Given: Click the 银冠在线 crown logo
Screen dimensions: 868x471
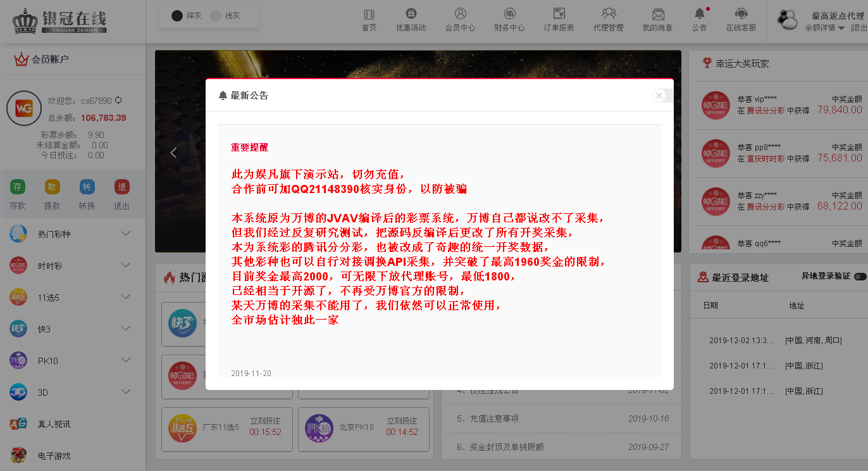Looking at the screenshot, I should [59, 21].
